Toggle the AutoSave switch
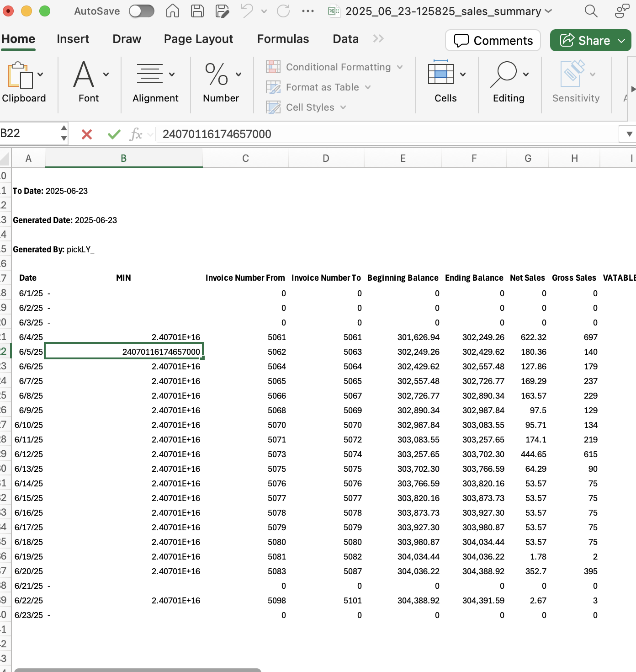 click(141, 11)
